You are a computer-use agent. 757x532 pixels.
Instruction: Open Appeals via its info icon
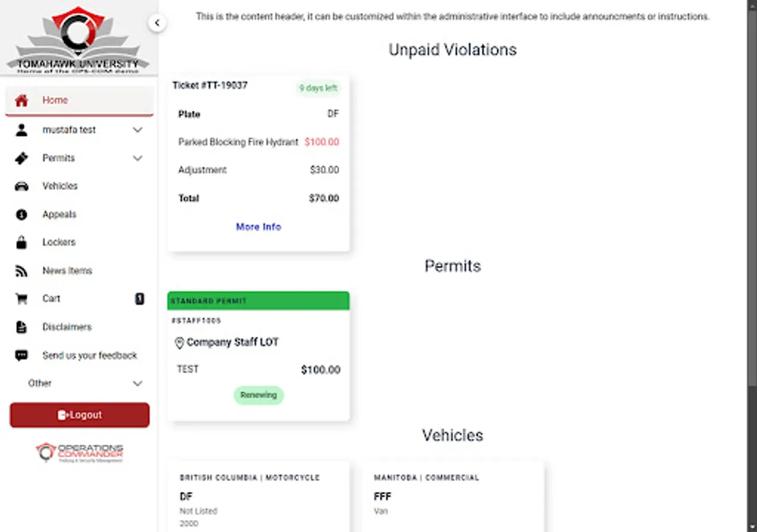click(21, 214)
